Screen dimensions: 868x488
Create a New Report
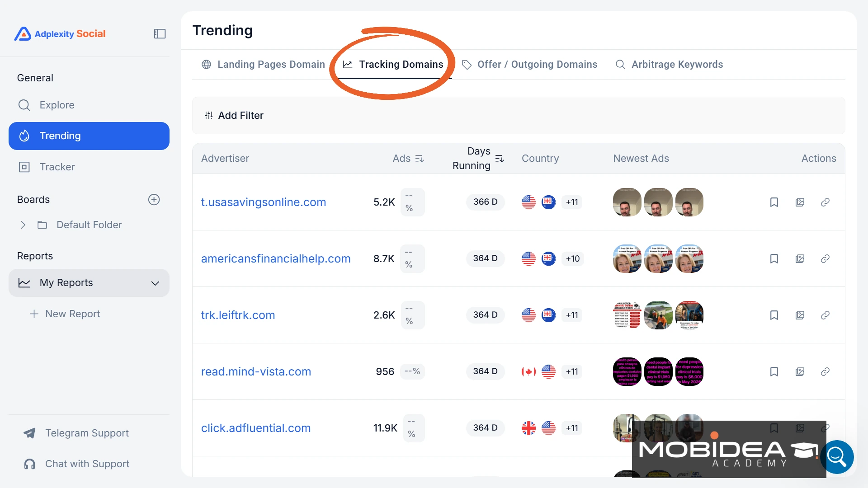66,314
